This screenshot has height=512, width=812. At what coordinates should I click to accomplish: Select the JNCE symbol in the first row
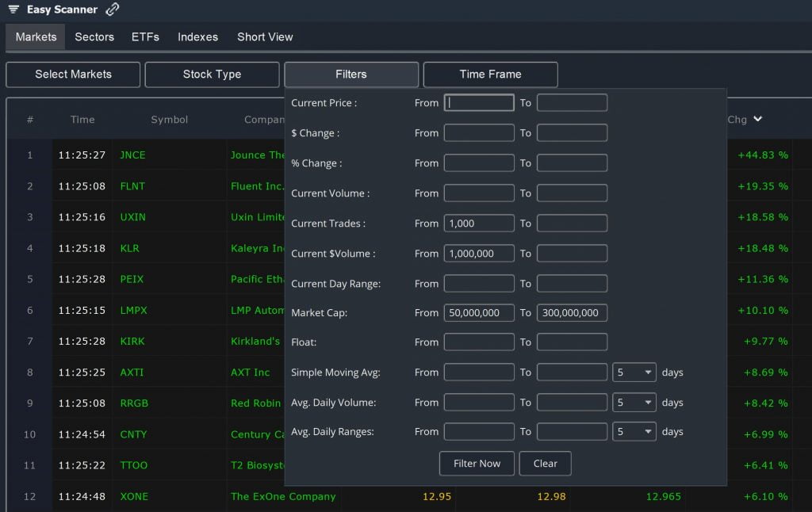(x=132, y=155)
